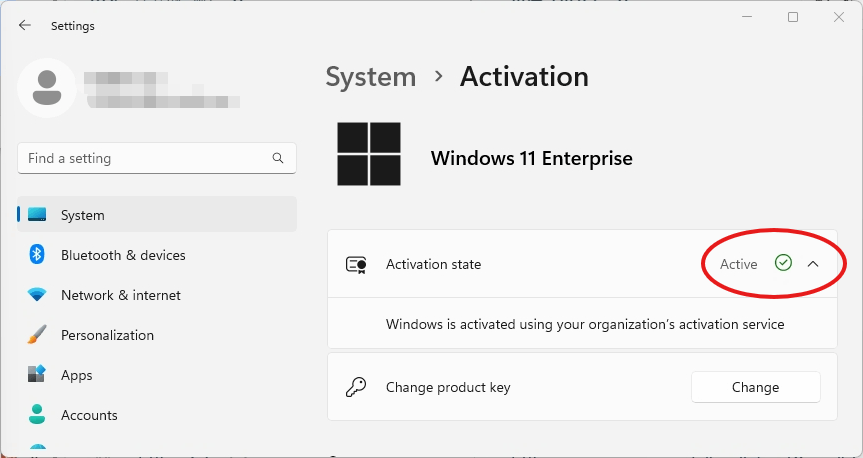Focus the Find a setting field

pyautogui.click(x=145, y=158)
